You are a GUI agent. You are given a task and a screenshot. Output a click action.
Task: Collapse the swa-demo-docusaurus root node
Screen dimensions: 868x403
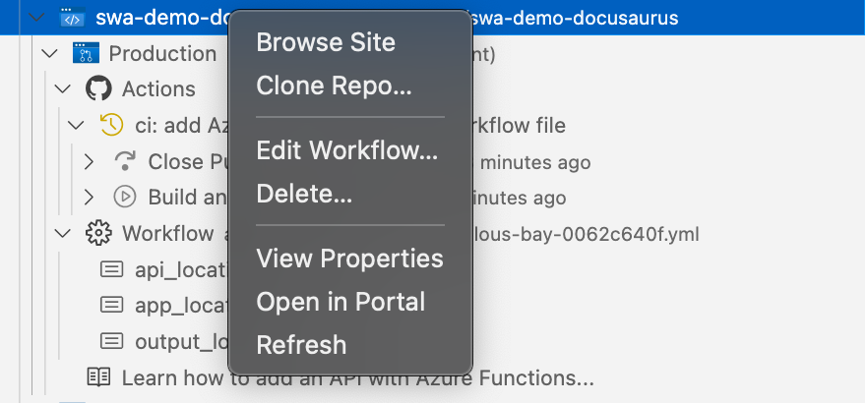tap(36, 18)
